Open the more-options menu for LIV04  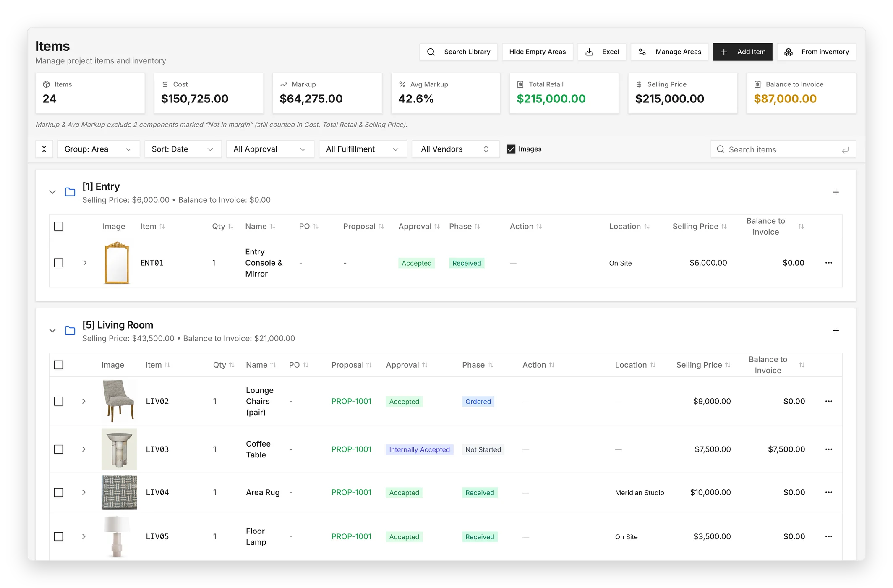[828, 492]
